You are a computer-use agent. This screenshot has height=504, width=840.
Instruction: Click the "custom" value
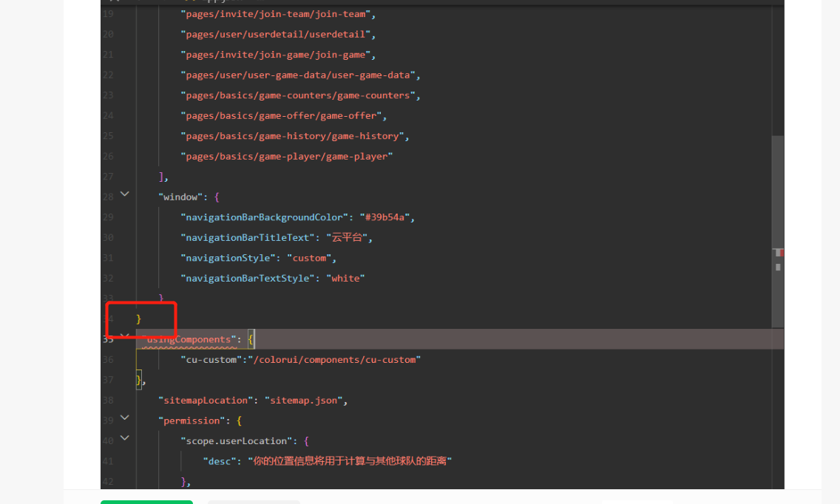pyautogui.click(x=309, y=258)
